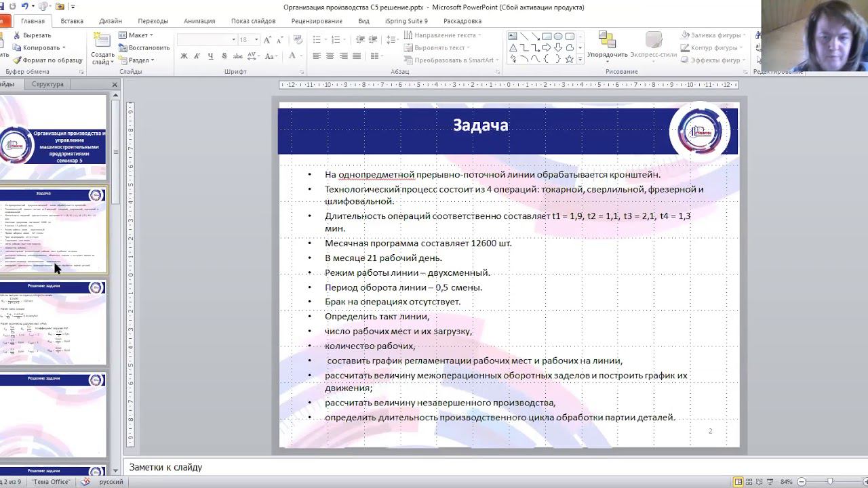Open the Рецензирование tab
Screen dimensions: 868x488
[317, 21]
